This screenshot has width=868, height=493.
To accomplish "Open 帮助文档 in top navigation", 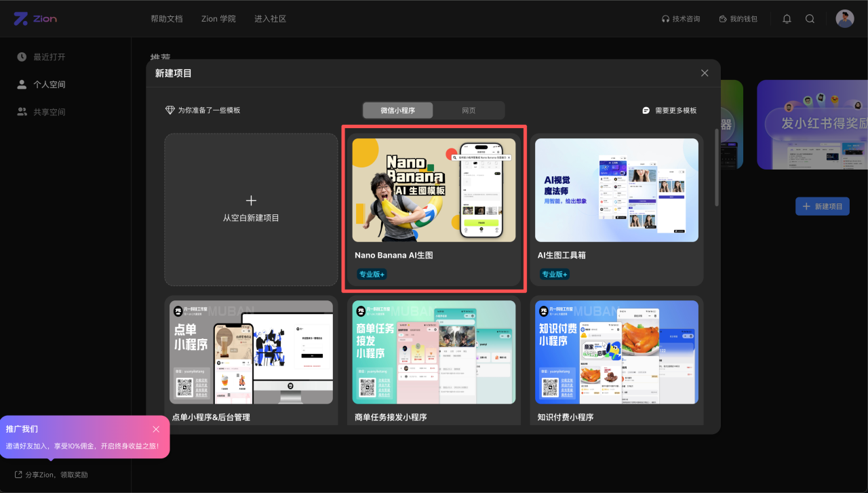I will (167, 19).
